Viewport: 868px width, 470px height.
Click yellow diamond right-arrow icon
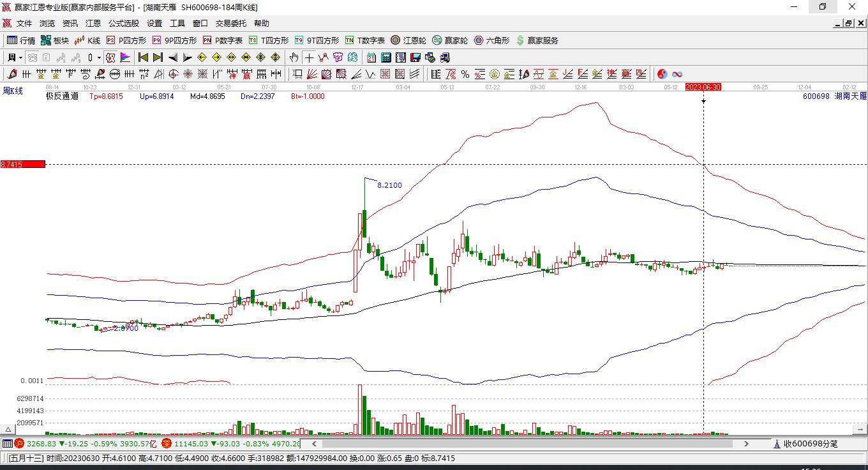[x=217, y=57]
